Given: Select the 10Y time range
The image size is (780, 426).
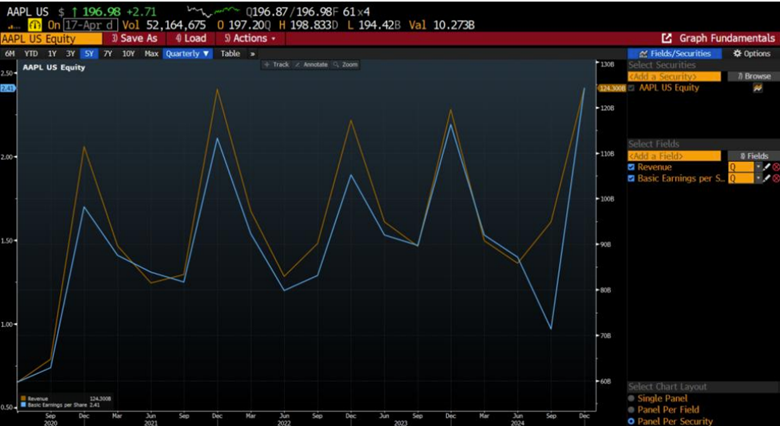Looking at the screenshot, I should [x=128, y=54].
